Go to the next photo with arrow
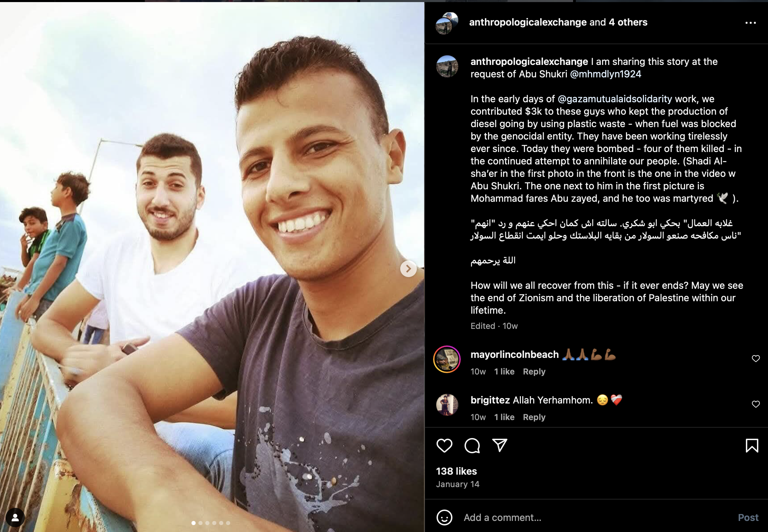768x532 pixels. coord(408,268)
